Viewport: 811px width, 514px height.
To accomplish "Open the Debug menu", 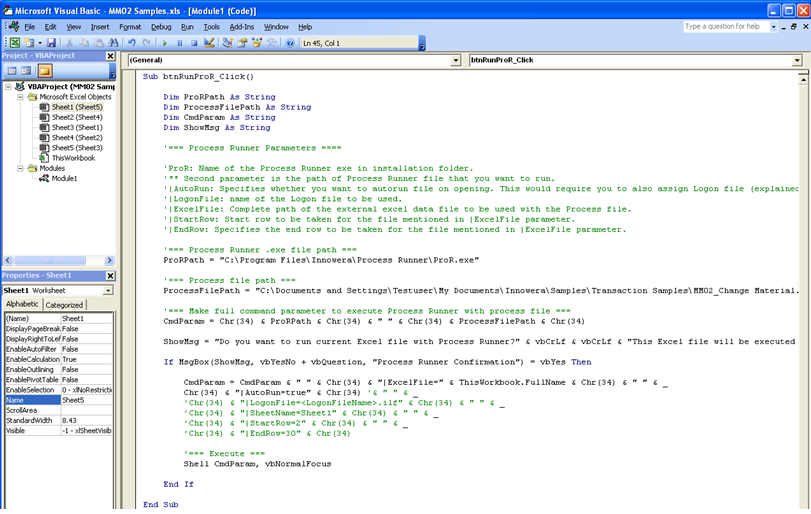I will pos(160,27).
